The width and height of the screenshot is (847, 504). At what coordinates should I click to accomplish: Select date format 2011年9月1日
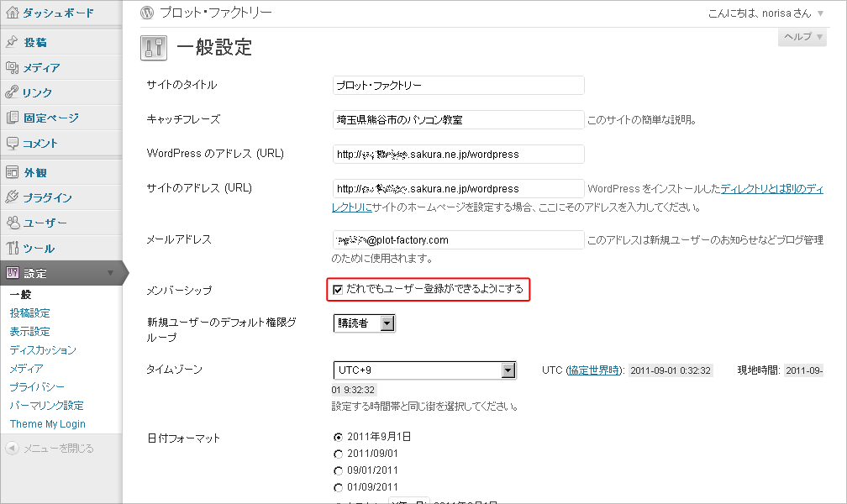coord(338,437)
